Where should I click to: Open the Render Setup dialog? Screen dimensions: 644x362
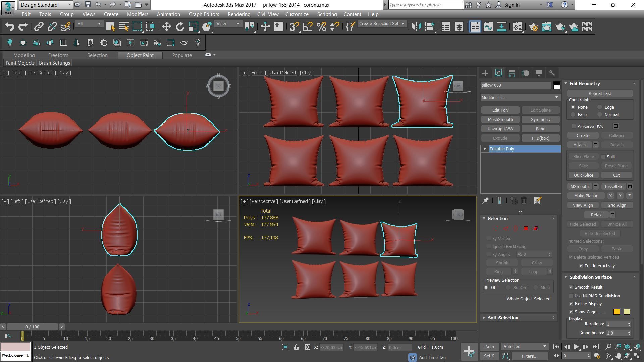click(x=533, y=27)
